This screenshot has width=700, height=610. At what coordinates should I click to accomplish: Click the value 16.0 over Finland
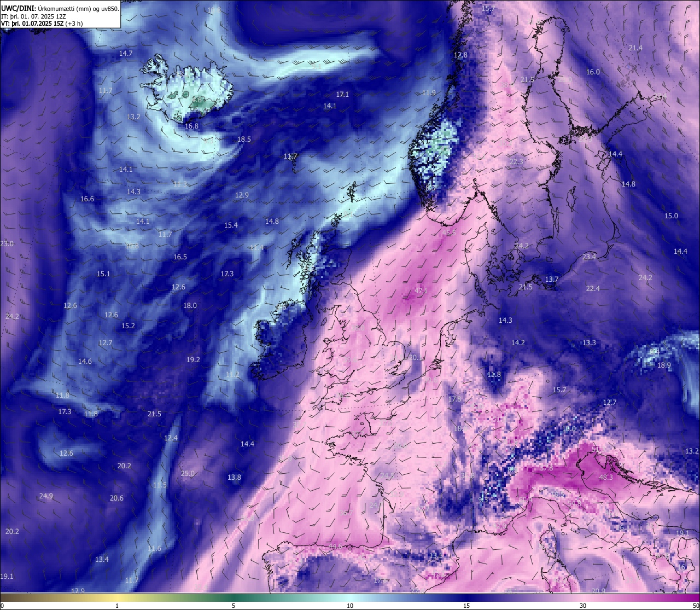click(x=593, y=72)
